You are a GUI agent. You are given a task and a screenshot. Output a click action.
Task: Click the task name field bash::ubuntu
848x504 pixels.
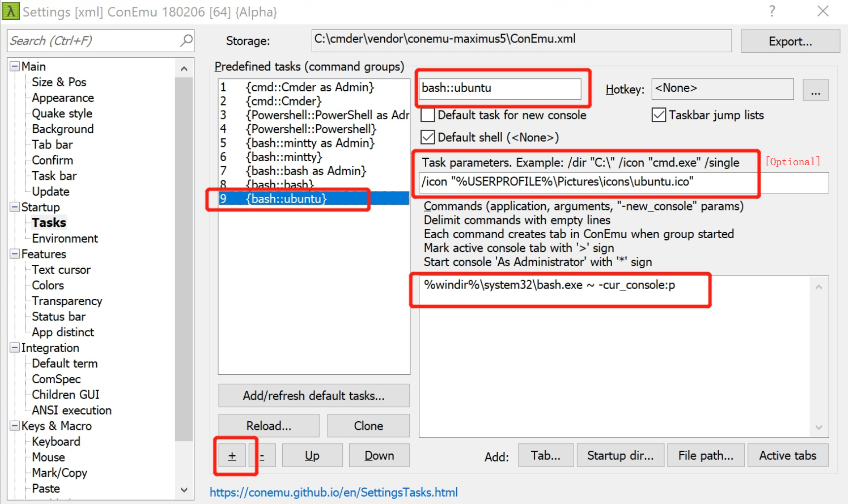click(500, 89)
